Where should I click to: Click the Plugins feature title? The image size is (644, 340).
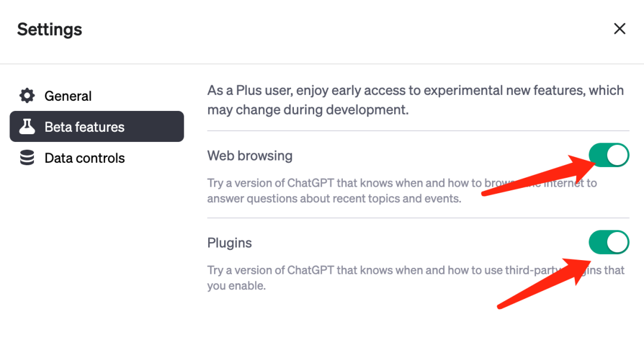230,243
